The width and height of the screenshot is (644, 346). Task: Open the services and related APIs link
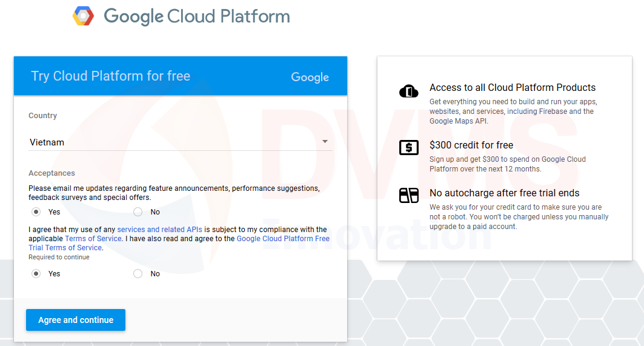pos(160,229)
